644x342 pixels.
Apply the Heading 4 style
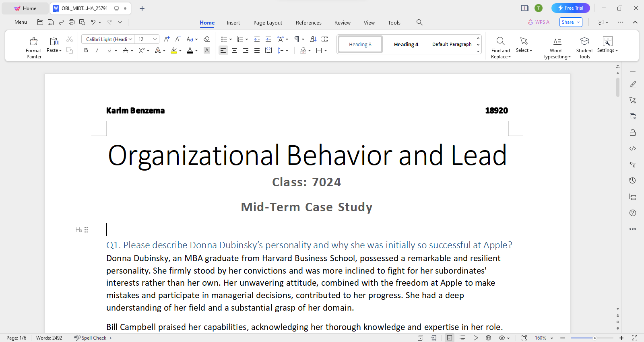[406, 44]
